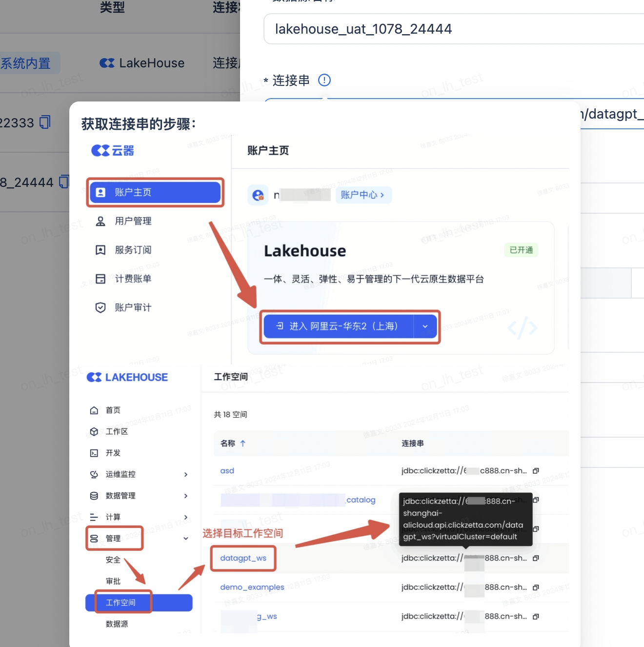Copy the connection string in the demo_examples row
Screen dimensions: 644x647
(536, 587)
